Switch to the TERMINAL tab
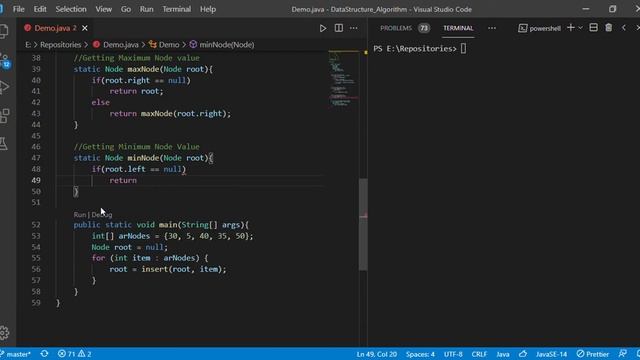The width and height of the screenshot is (640, 360). 458,28
